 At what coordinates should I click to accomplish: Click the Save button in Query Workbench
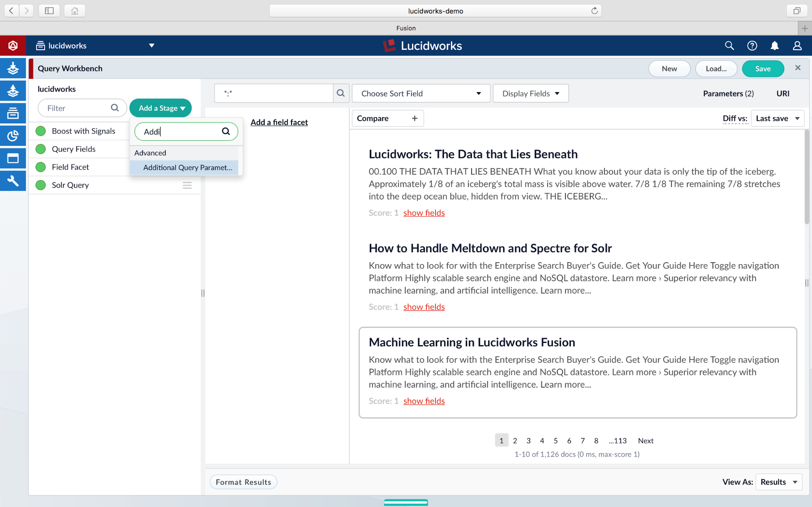tap(762, 68)
